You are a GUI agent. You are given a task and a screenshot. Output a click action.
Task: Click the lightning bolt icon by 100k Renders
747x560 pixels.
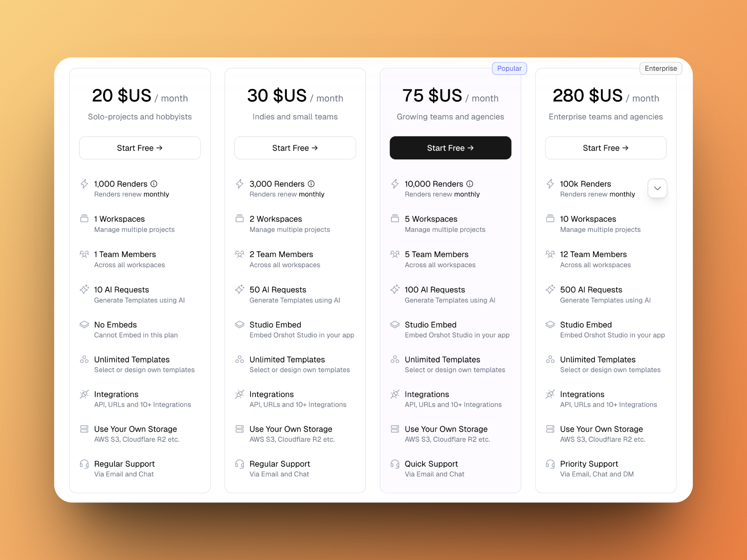tap(550, 184)
